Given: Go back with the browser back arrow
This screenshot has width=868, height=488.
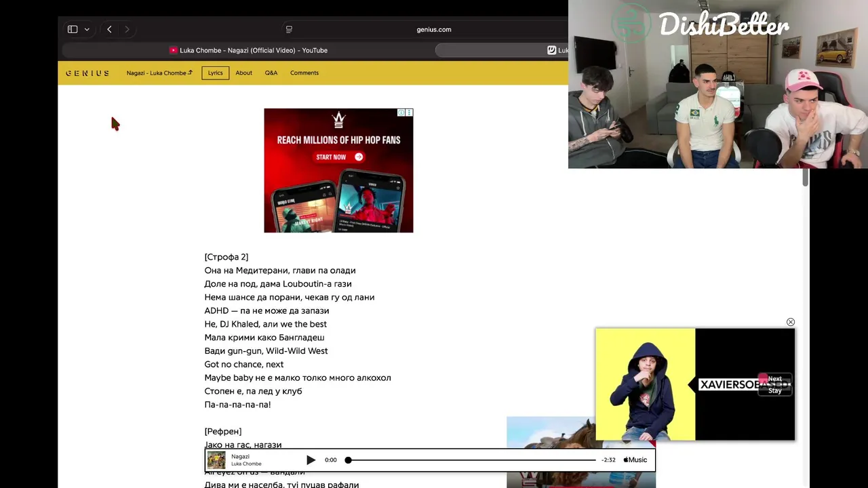Looking at the screenshot, I should coord(109,29).
